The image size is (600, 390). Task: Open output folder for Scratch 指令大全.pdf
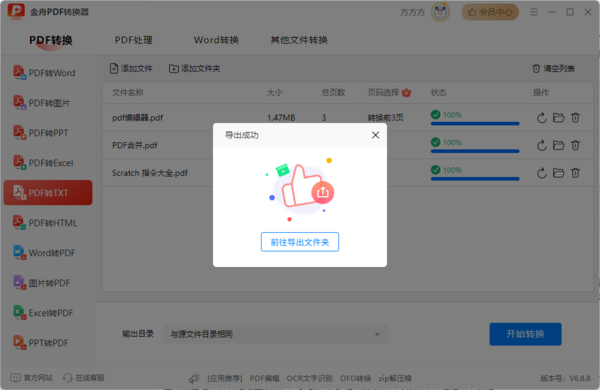(559, 173)
